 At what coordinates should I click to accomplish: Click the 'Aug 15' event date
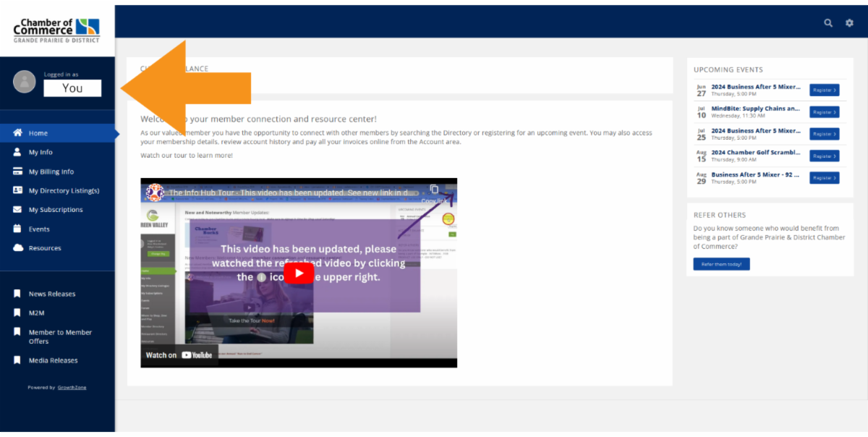tap(701, 156)
